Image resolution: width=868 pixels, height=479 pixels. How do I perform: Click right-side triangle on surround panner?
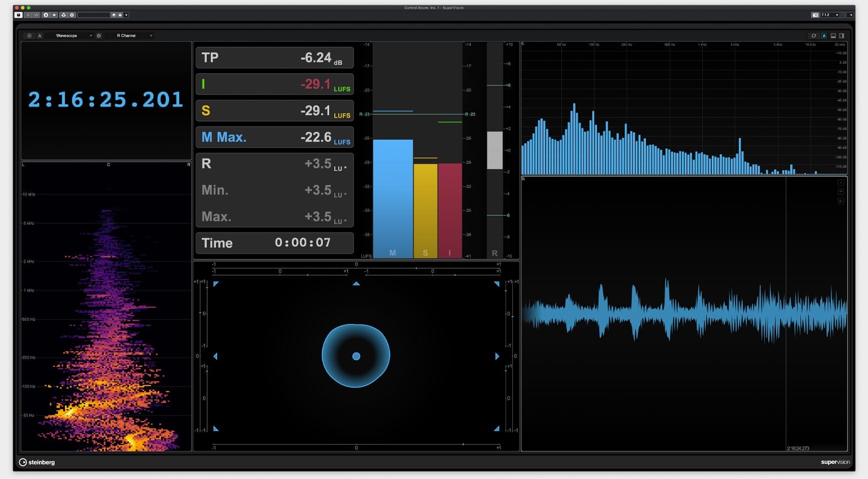(x=497, y=356)
